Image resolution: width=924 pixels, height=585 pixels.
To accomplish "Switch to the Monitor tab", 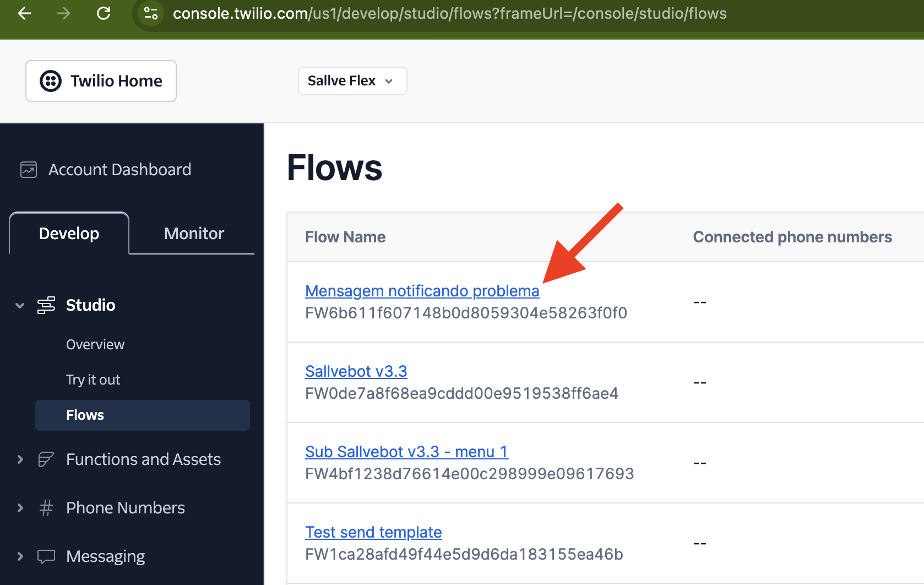I will click(x=194, y=234).
